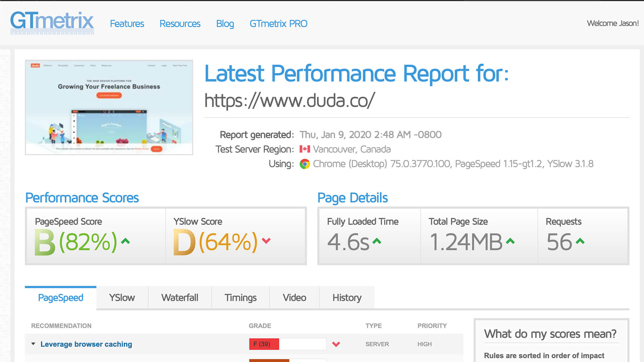
Task: Click the Chrome browser icon
Action: [305, 164]
